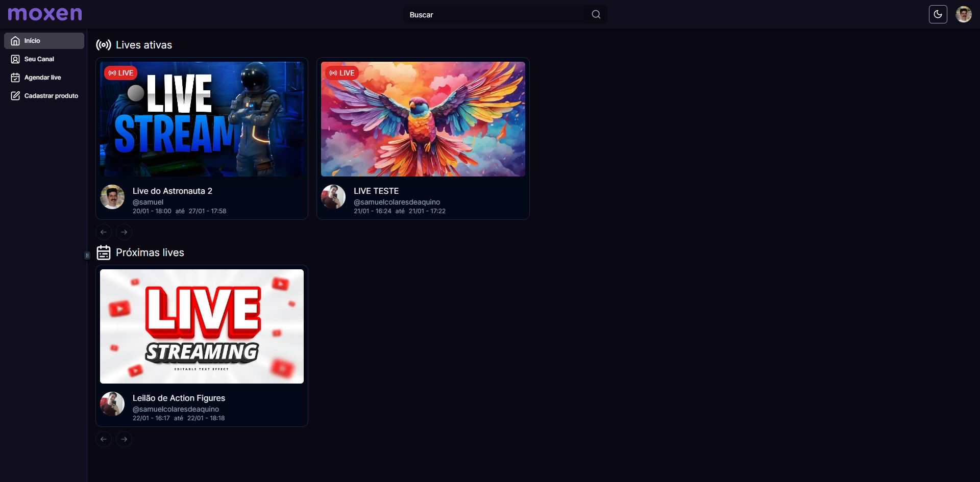Viewport: 980px width, 482px height.
Task: Open the user profile avatar menu
Action: (x=964, y=14)
